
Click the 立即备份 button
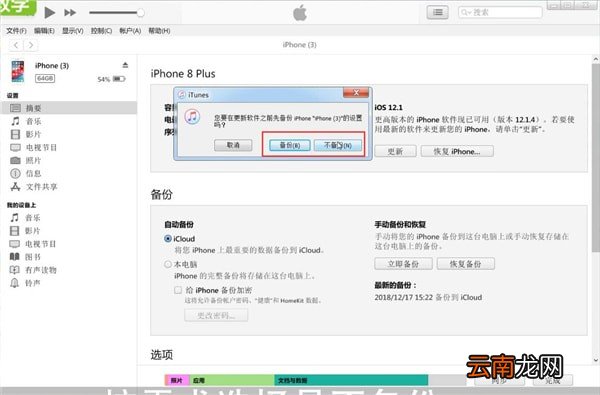click(403, 264)
